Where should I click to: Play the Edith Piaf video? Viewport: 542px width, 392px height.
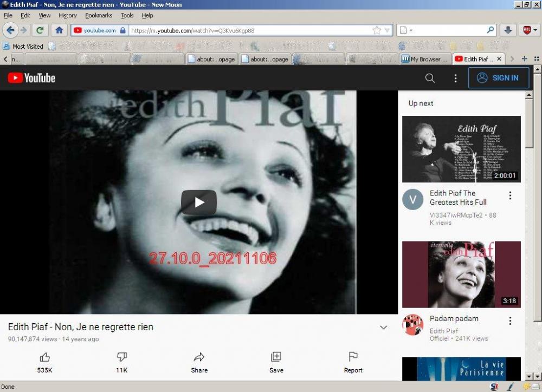point(198,202)
